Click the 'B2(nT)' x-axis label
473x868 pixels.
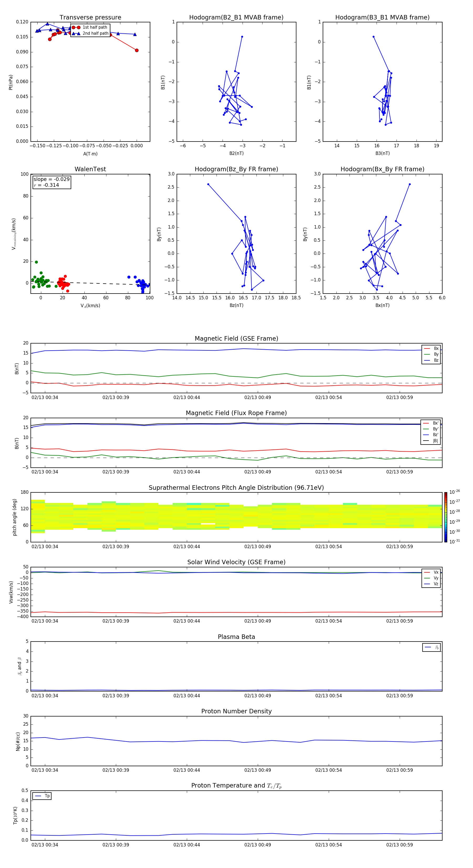(x=236, y=153)
